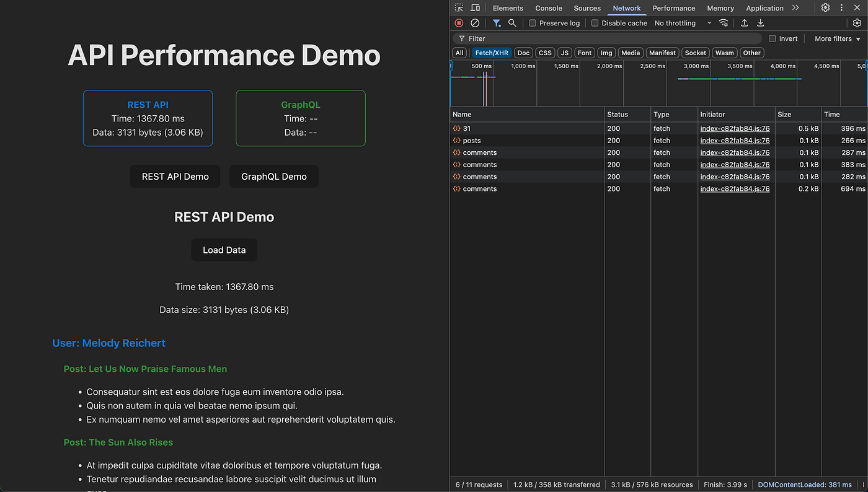The image size is (868, 492).
Task: Open the No throttling dropdown
Action: [683, 24]
